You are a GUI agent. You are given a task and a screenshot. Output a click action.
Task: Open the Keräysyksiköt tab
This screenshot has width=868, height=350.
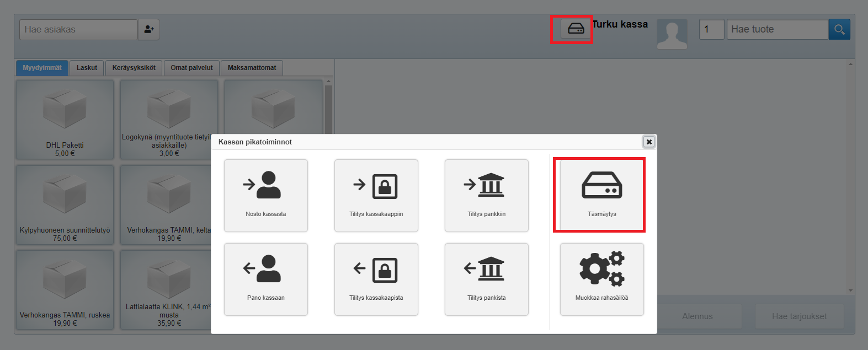tap(134, 68)
